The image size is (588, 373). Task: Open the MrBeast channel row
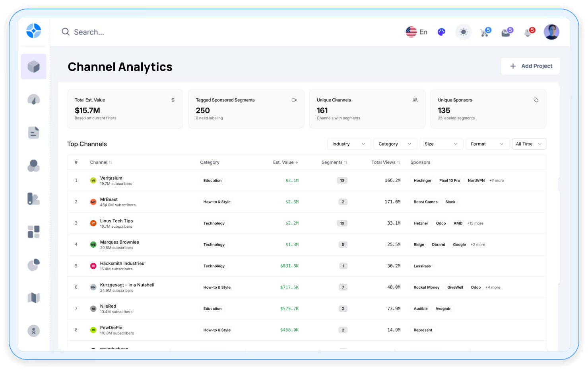point(307,202)
